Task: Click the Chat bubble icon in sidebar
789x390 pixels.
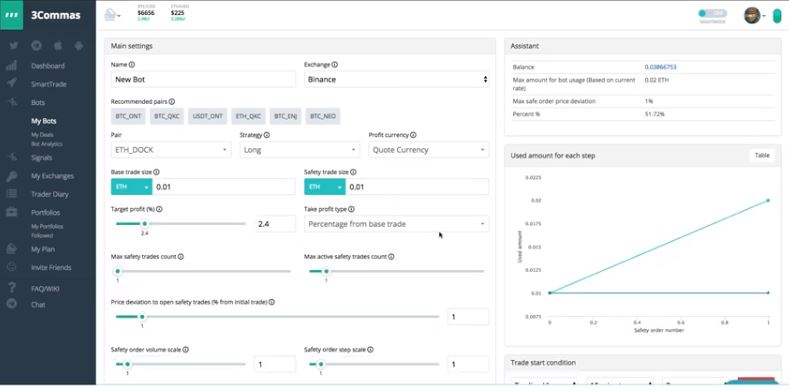Action: (12, 304)
